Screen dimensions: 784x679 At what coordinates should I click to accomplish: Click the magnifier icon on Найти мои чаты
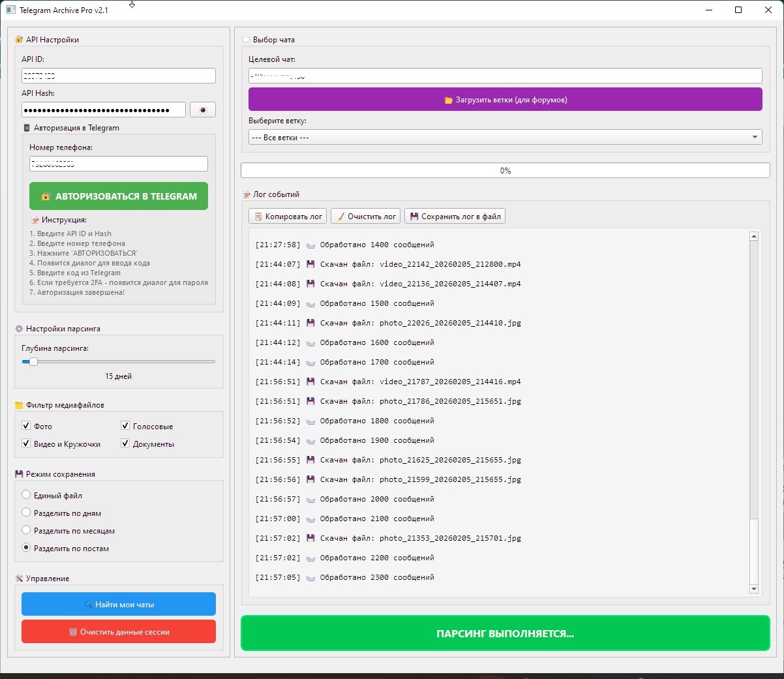(x=88, y=605)
